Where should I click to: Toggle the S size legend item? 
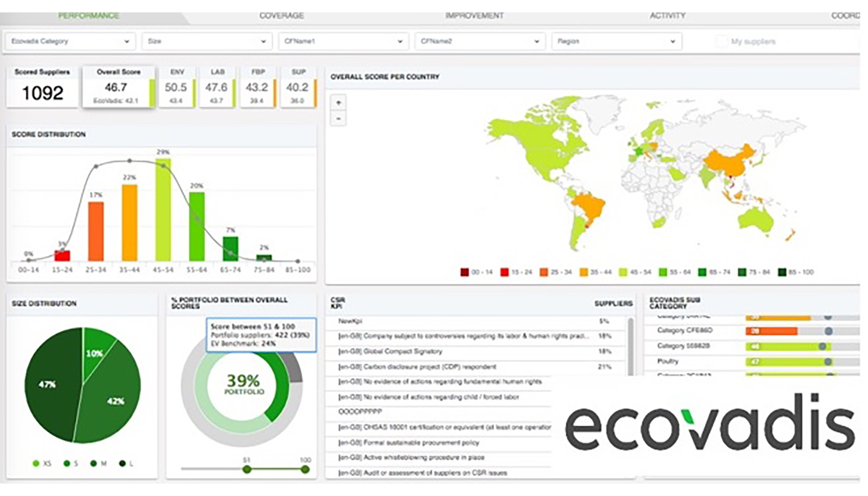(71, 463)
